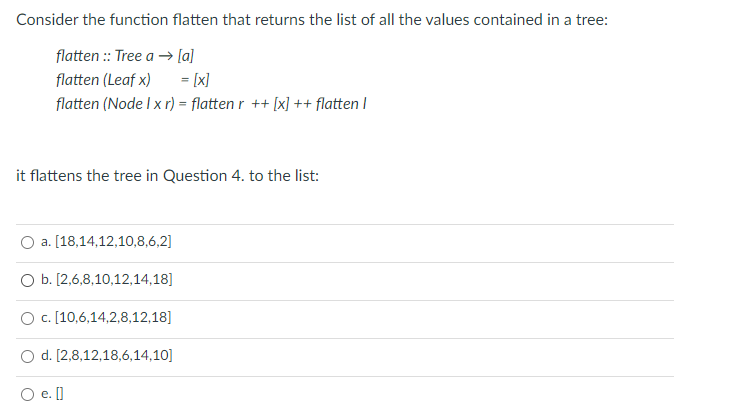This screenshot has height=405, width=744.
Task: Click the flatten type signature line
Action: point(125,56)
